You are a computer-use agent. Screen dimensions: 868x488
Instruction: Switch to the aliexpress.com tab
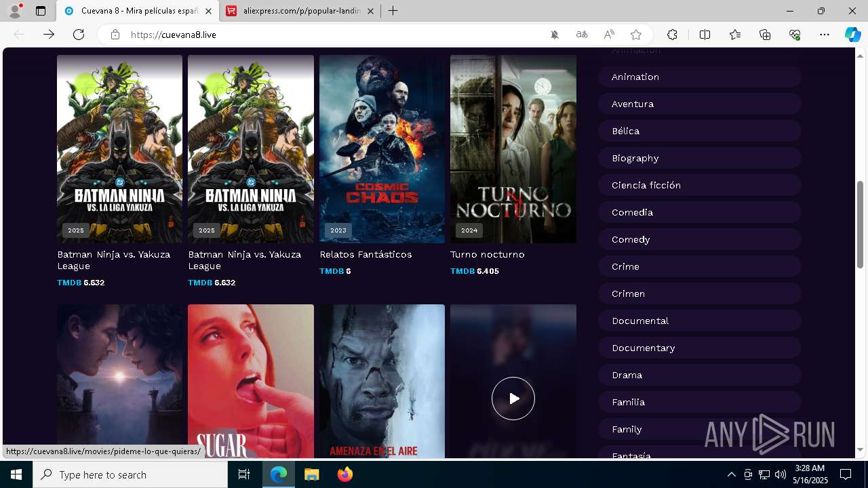[x=300, y=11]
